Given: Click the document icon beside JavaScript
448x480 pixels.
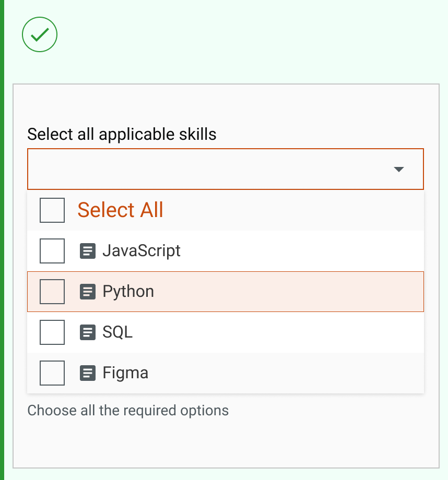Looking at the screenshot, I should (88, 251).
